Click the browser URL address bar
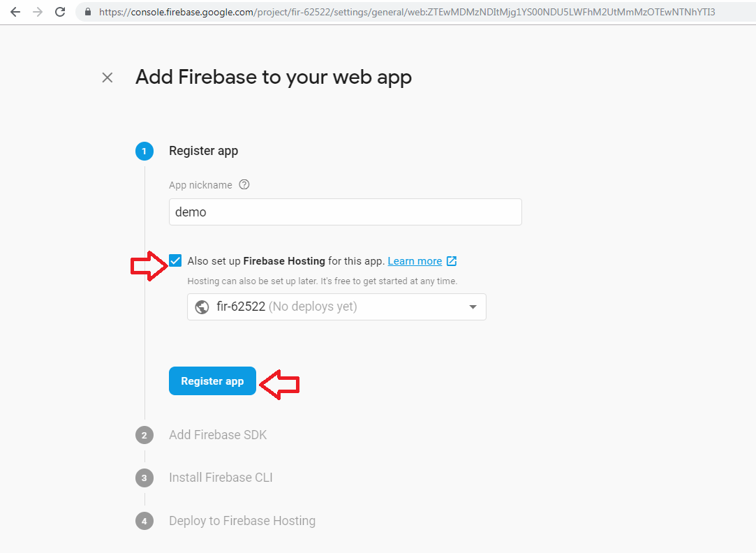The height and width of the screenshot is (553, 756). click(x=406, y=12)
